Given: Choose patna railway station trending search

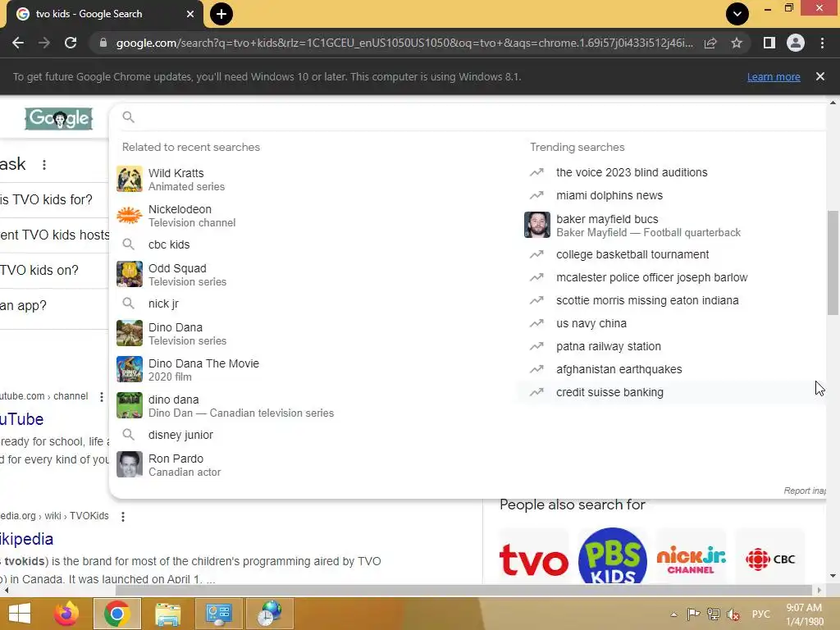Looking at the screenshot, I should point(672,347).
